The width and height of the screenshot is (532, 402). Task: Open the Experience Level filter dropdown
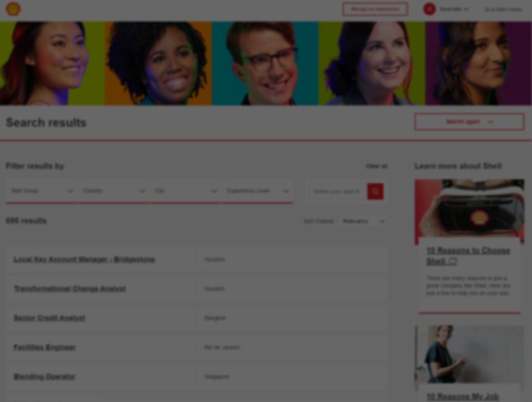[258, 191]
